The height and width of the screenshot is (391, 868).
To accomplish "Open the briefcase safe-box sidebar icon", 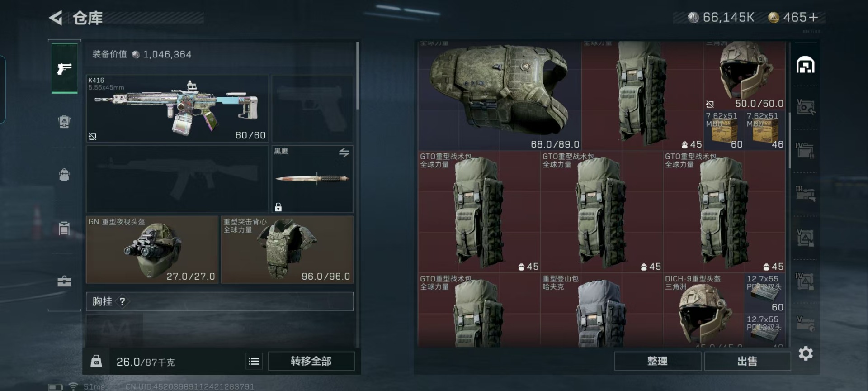I will pyautogui.click(x=64, y=281).
